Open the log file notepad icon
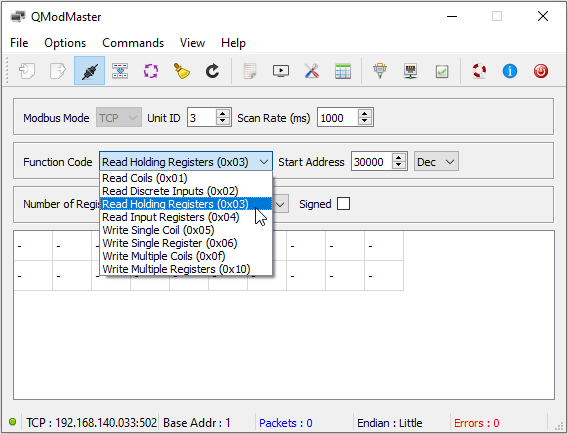 click(x=250, y=71)
